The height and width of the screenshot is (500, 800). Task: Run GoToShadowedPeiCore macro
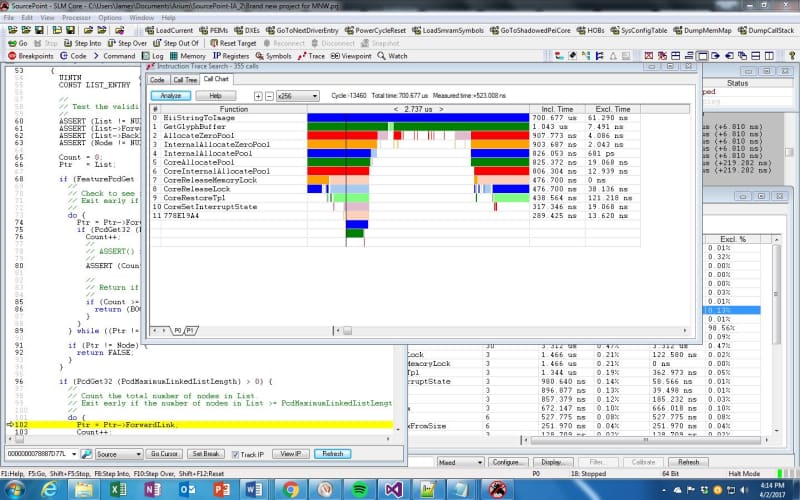tap(530, 30)
